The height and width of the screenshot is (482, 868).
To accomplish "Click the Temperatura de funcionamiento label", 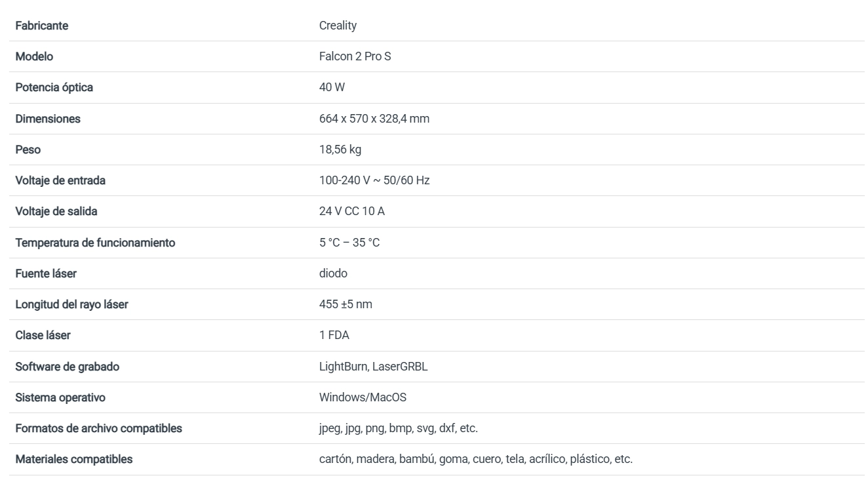I will [x=96, y=243].
